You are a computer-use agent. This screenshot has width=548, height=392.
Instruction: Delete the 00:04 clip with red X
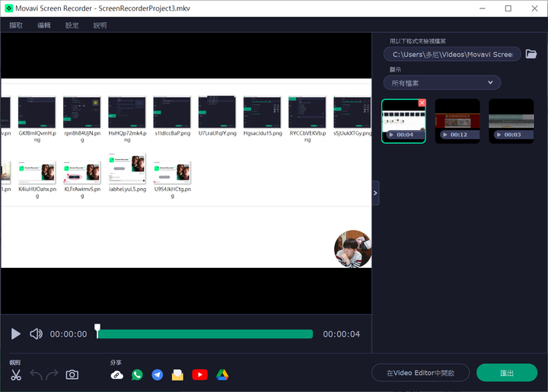(422, 103)
